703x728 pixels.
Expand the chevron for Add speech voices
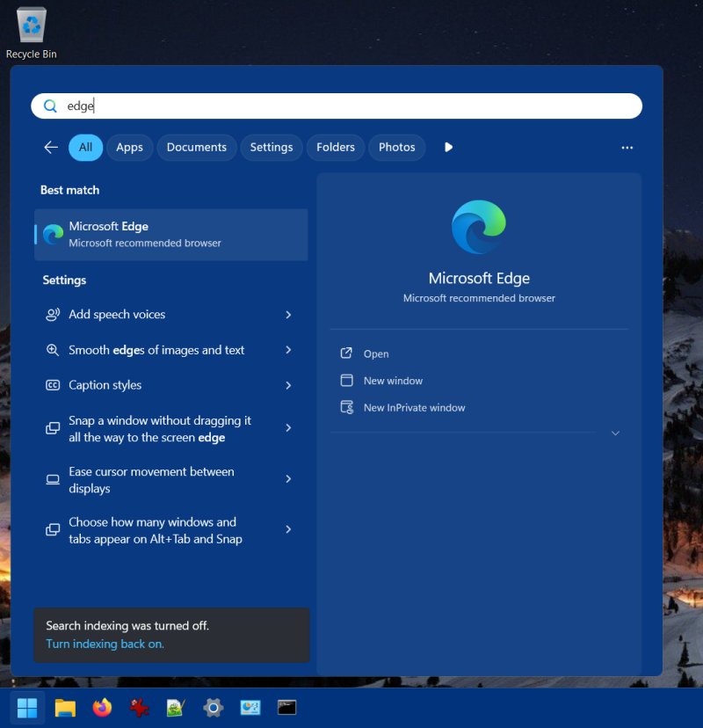pyautogui.click(x=288, y=315)
